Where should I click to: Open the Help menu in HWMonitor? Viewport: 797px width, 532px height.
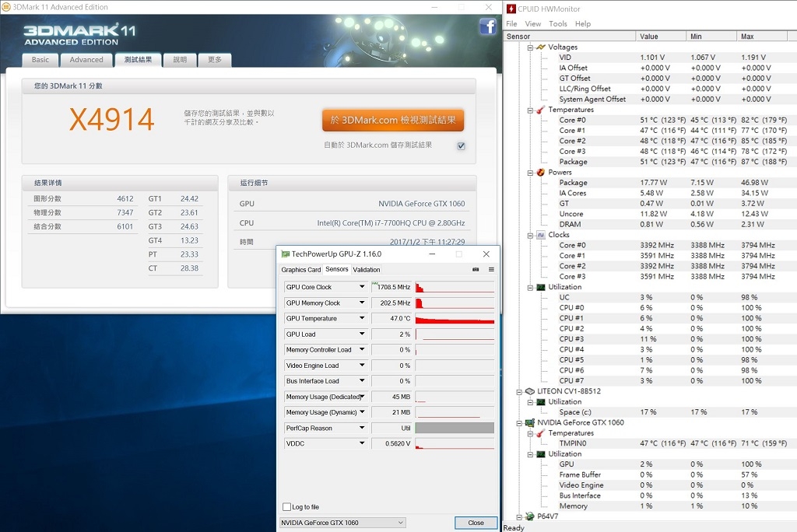pos(582,24)
